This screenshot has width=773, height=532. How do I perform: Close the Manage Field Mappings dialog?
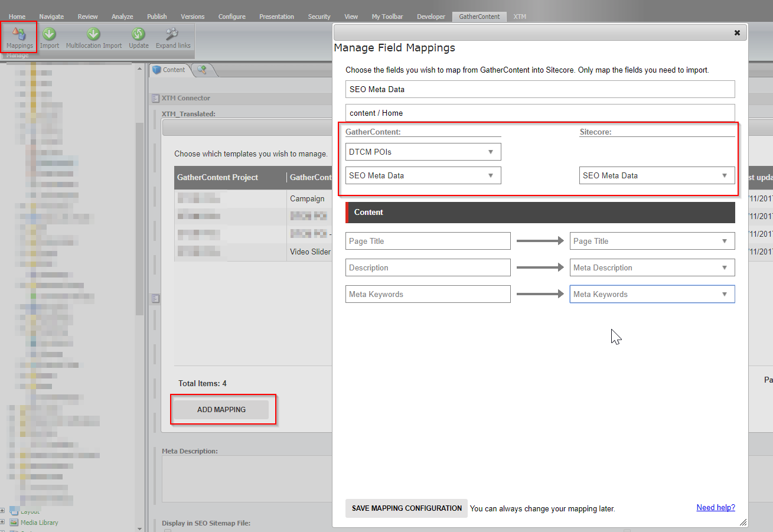pos(737,33)
